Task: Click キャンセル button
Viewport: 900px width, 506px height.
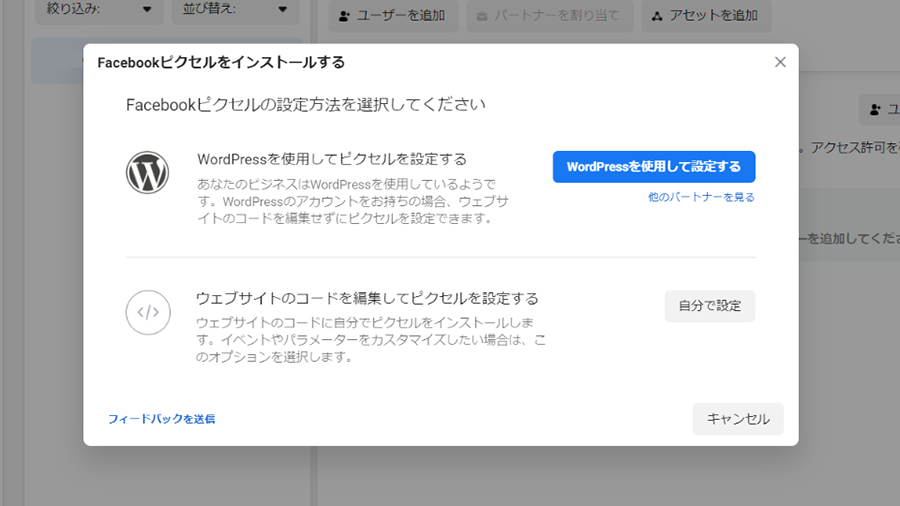Action: point(738,419)
